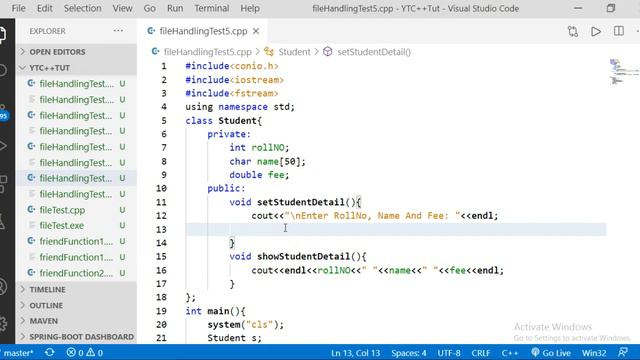Image resolution: width=640 pixels, height=360 pixels.
Task: Open the Selection menu
Action: point(82,8)
